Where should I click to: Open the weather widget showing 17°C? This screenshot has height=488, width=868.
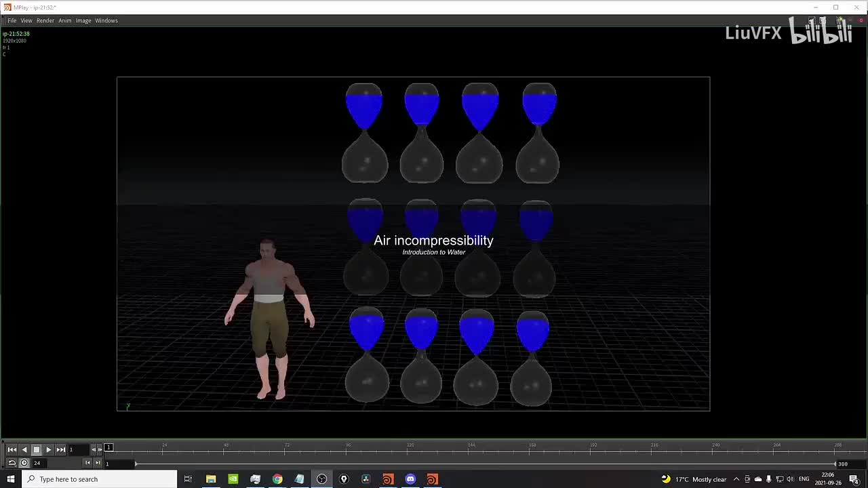[x=694, y=479]
